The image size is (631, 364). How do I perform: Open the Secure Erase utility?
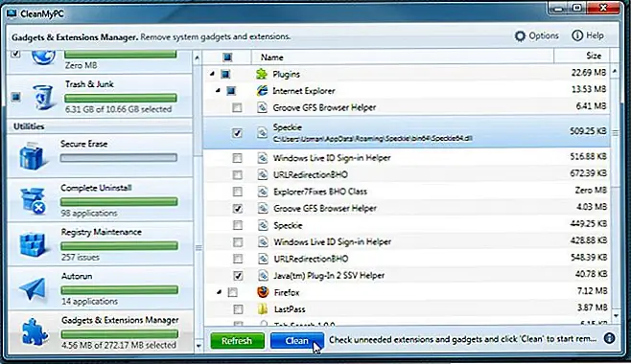(100, 156)
